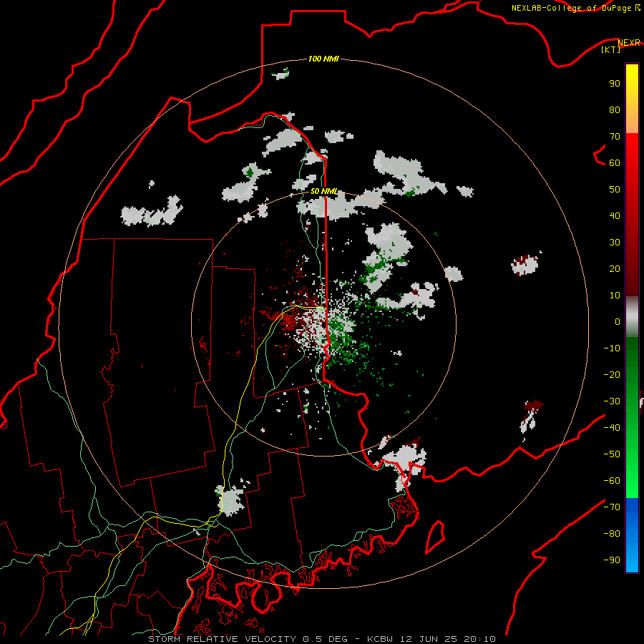Click the 50 NMI range ring label
644x644 pixels.
coord(323,191)
